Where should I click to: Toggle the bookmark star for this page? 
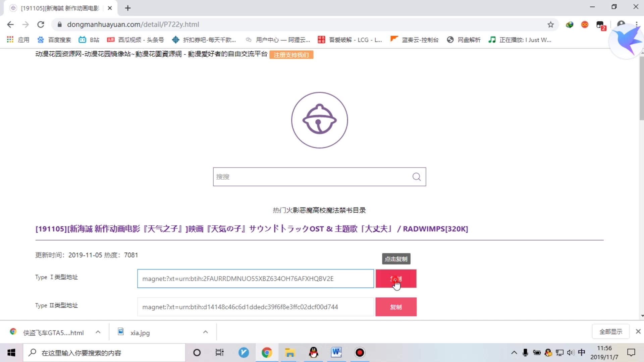pyautogui.click(x=551, y=24)
